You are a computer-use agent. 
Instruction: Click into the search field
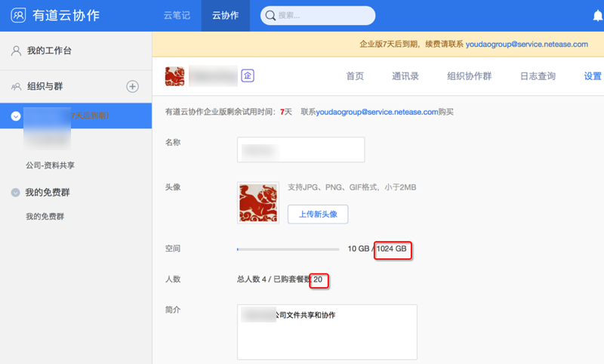(x=318, y=15)
